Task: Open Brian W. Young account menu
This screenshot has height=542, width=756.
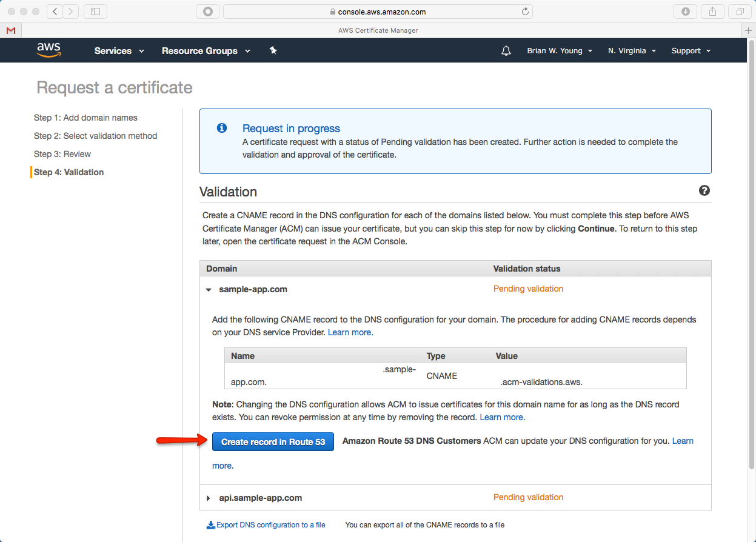Action: click(559, 51)
